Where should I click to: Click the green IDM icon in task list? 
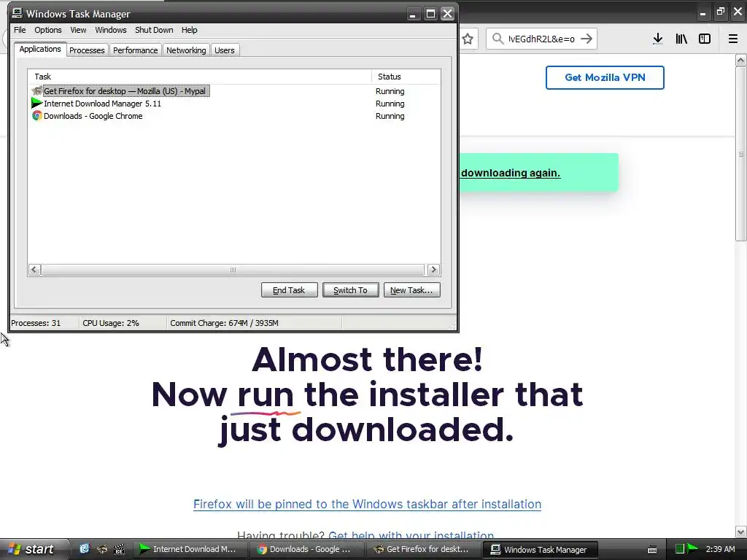pos(36,103)
